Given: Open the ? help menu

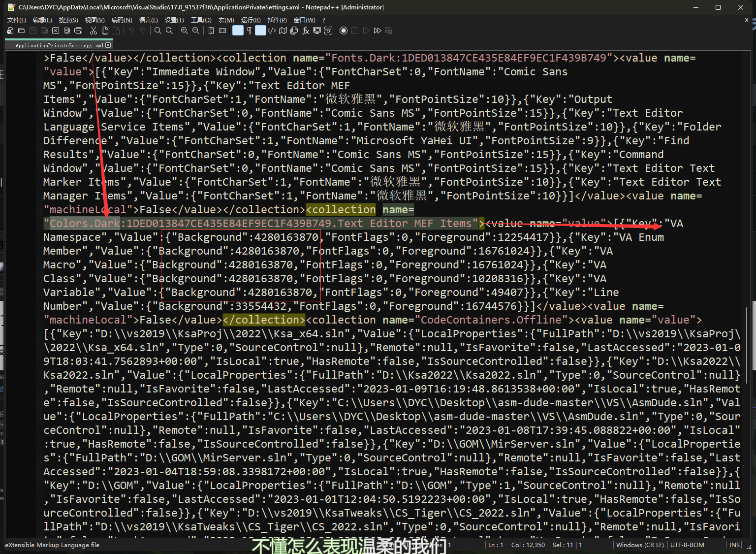Looking at the screenshot, I should 323,20.
